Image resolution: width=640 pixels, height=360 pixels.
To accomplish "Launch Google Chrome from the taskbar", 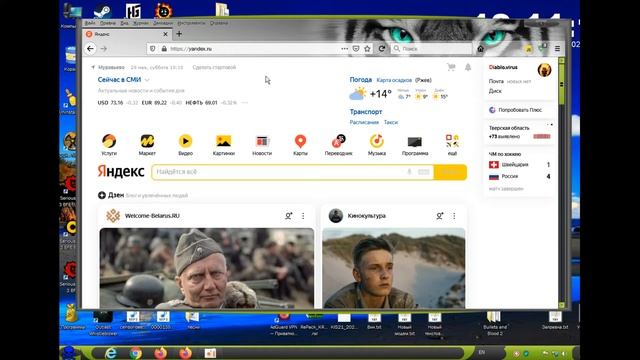I will [x=136, y=353].
